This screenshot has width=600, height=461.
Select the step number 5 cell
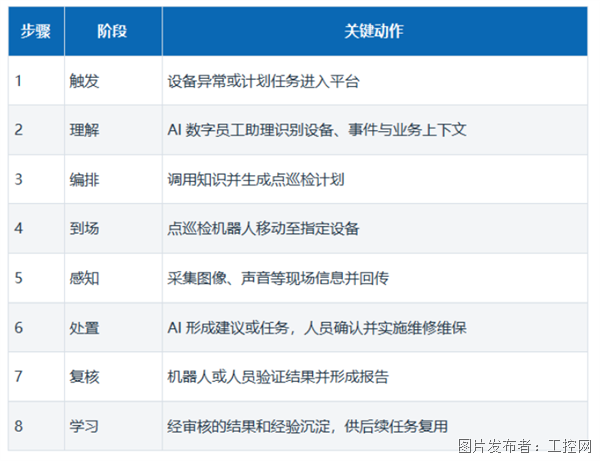click(x=36, y=278)
